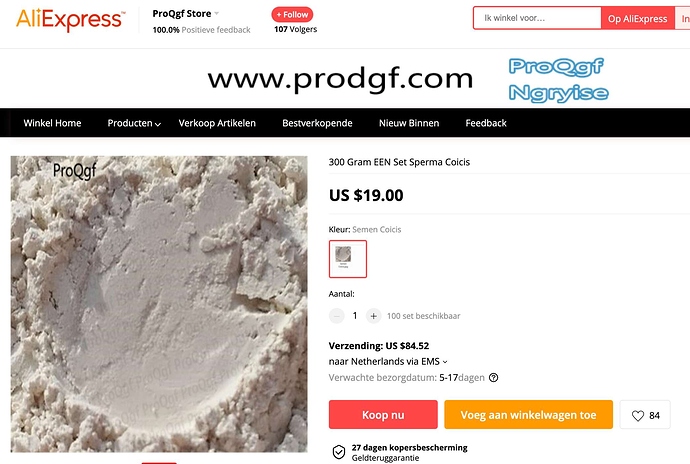690x464 pixels.
Task: Click the buyer protection shield icon
Action: coord(339,452)
